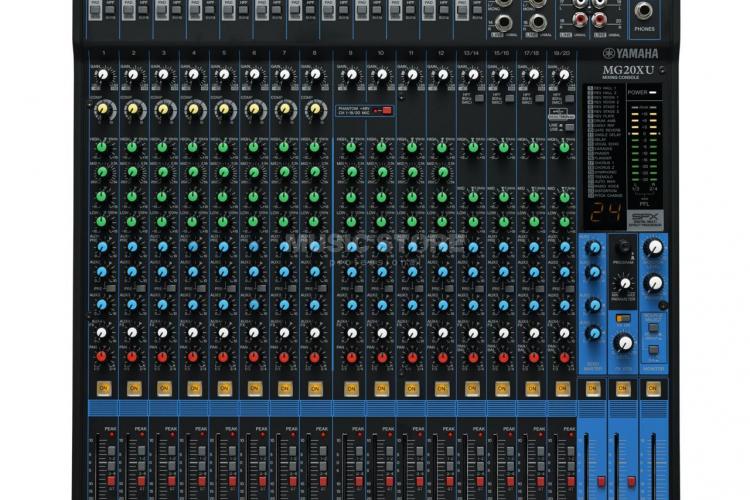Toggle the channel 19/20 ON button
The width and height of the screenshot is (750, 500).
point(562,389)
